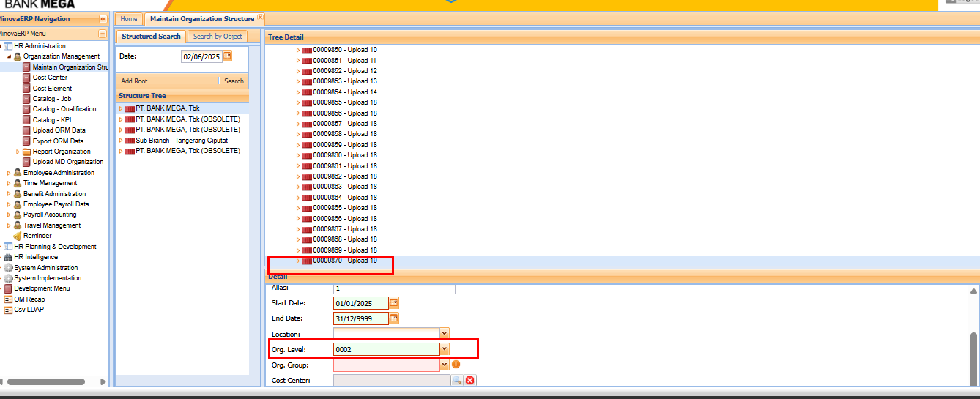Viewport: 980px width, 399px height.
Task: Click the Cost Center input field in Detail
Action: tap(392, 380)
